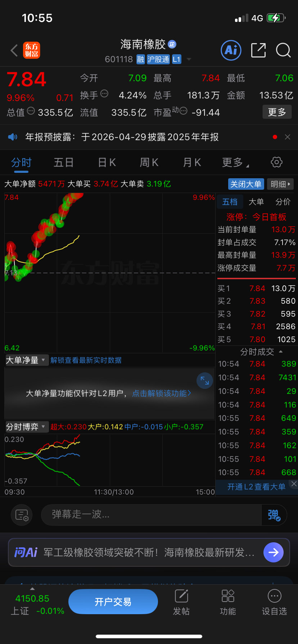The width and height of the screenshot is (298, 644).
Task: Tap the intraday price chart area
Action: tap(110, 273)
